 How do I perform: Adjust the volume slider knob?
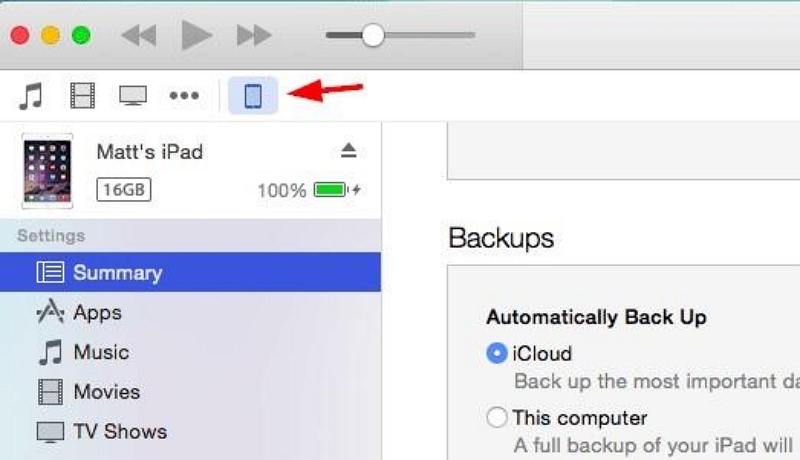coord(373,36)
